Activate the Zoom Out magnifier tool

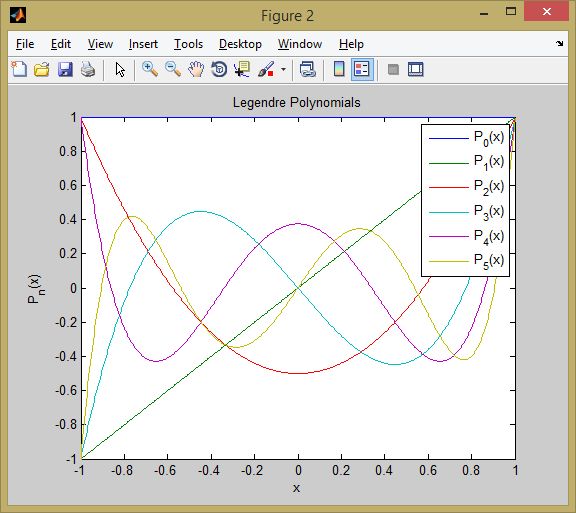pos(173,69)
